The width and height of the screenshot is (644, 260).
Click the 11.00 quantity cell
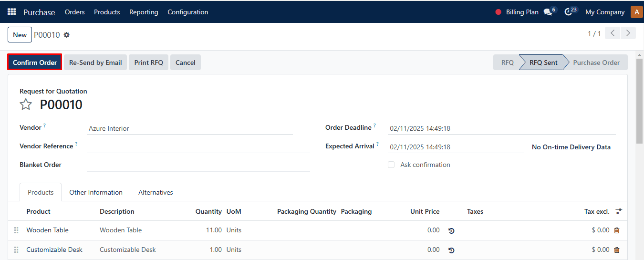point(214,230)
